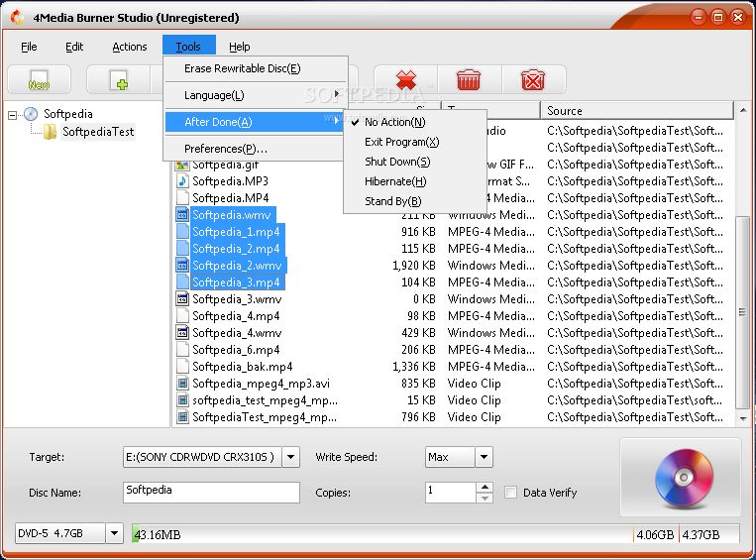Open the Edit menu
This screenshot has width=756, height=560.
click(x=74, y=47)
